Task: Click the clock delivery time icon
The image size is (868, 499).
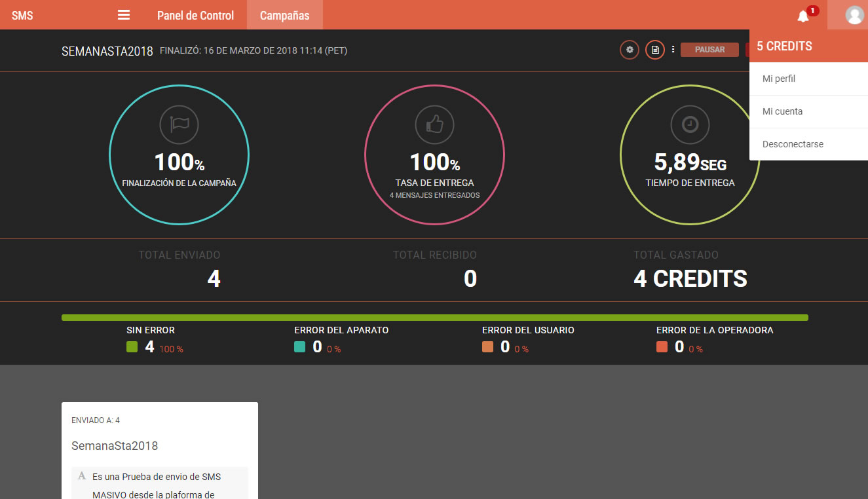Action: coord(690,124)
